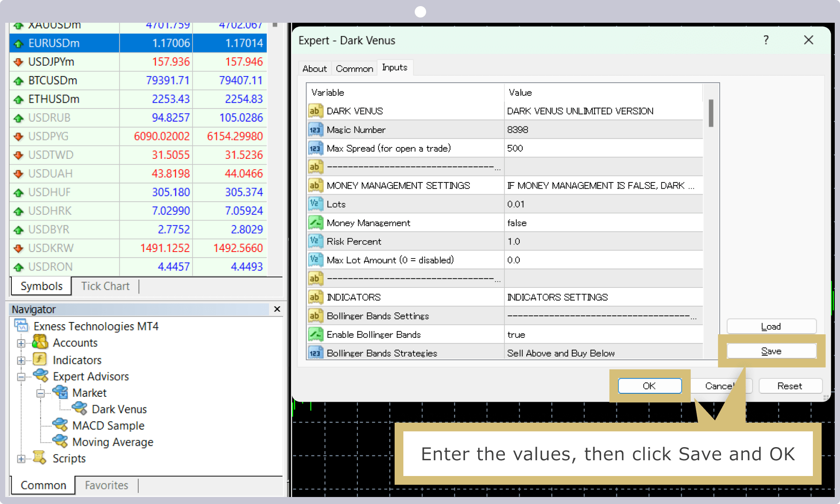840x504 pixels.
Task: Click the Market icon under Expert Advisors
Action: (x=60, y=392)
